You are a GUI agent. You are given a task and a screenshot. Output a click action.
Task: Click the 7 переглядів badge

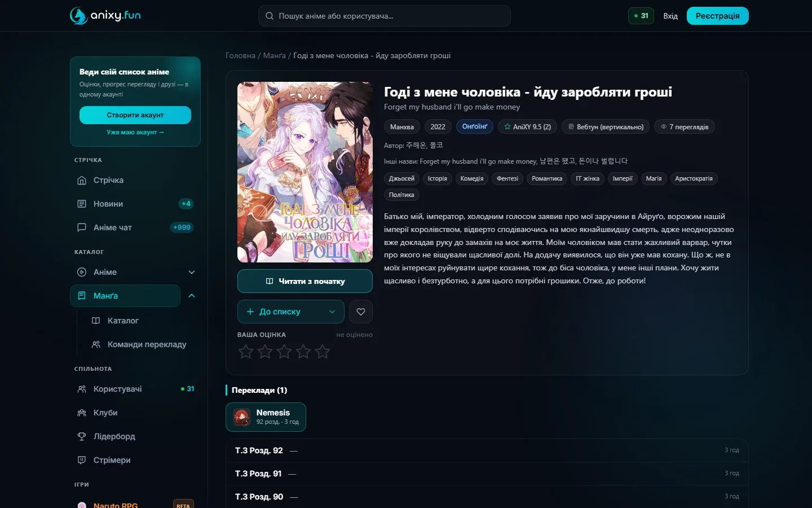pos(685,127)
